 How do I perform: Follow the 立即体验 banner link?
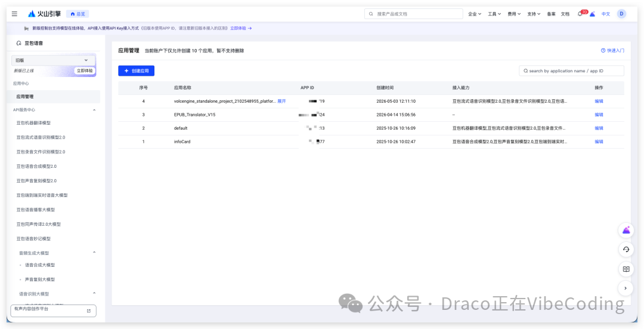tap(241, 29)
